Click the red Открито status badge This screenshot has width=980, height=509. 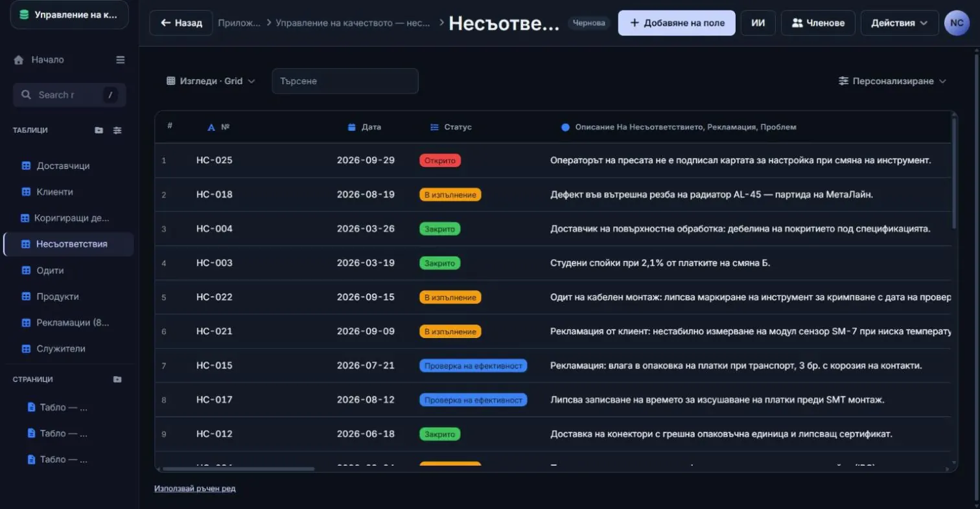440,161
